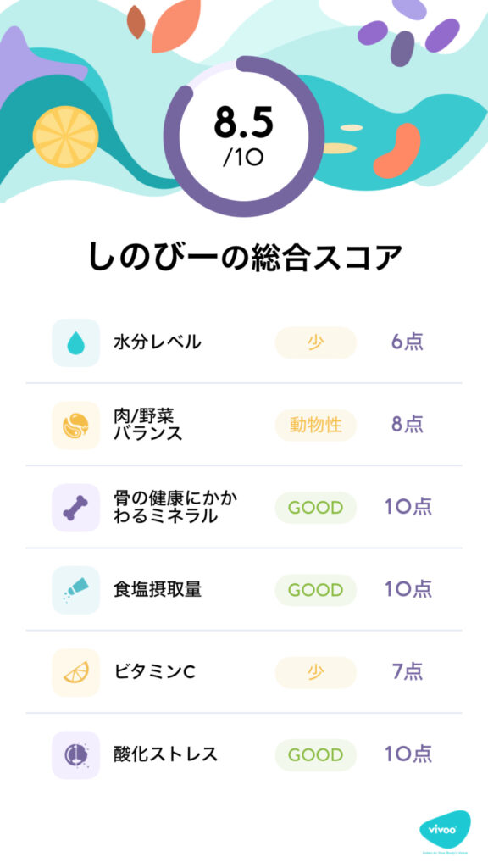Enable the GOOD status for 酸化ストレス
The height and width of the screenshot is (868, 488).
pos(314,754)
